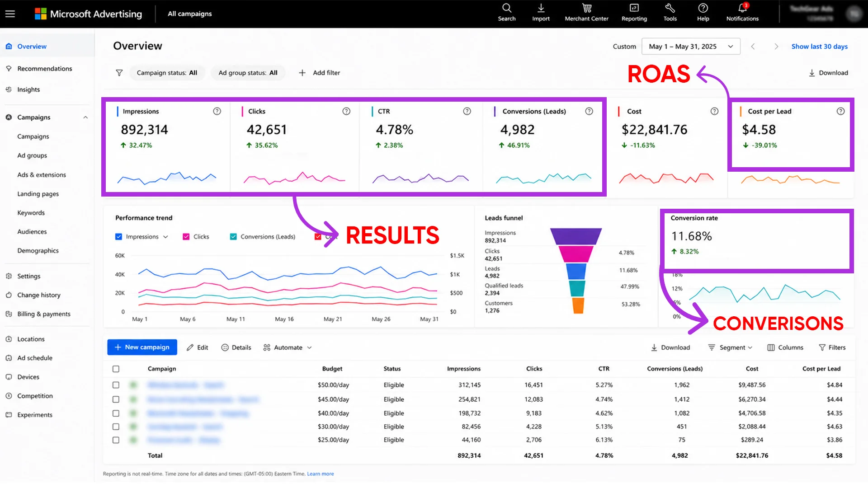Click Add filter button
The height and width of the screenshot is (488, 868).
320,73
